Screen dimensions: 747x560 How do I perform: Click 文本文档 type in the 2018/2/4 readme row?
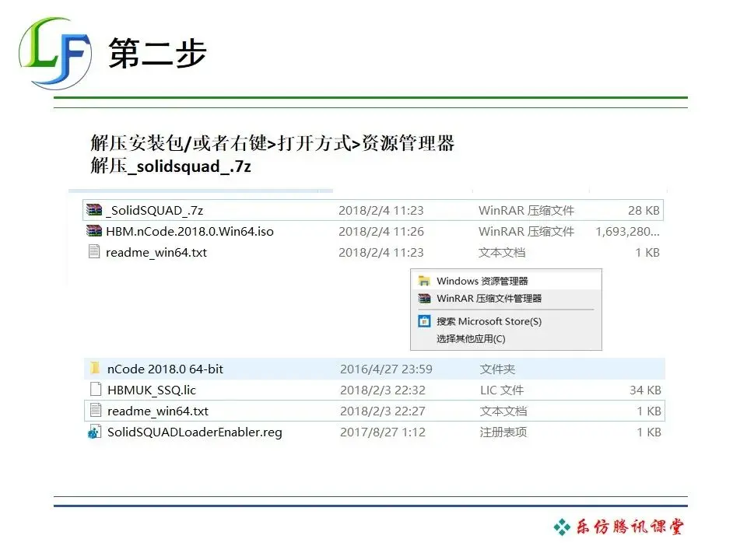[502, 252]
